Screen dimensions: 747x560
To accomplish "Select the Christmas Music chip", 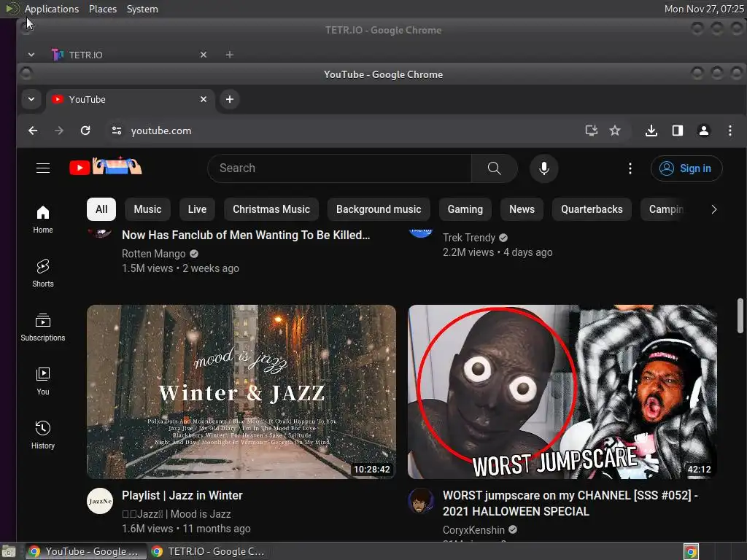I will tap(271, 209).
